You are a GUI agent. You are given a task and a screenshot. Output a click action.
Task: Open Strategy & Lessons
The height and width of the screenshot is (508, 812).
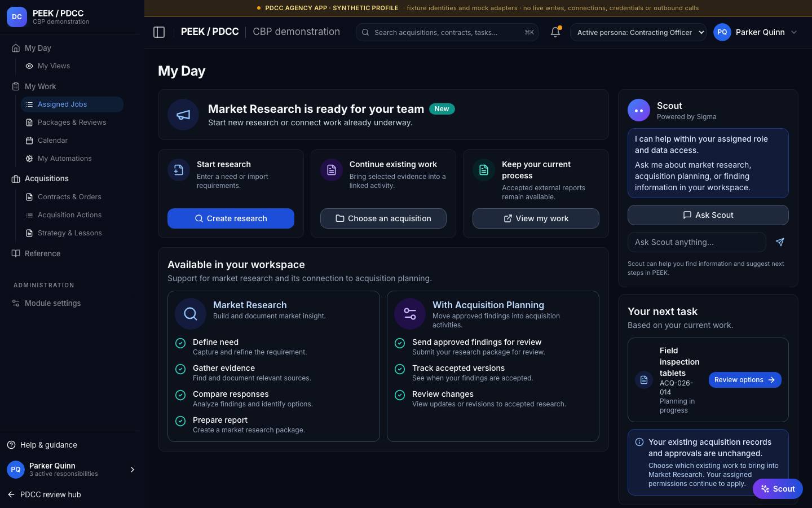(x=72, y=233)
